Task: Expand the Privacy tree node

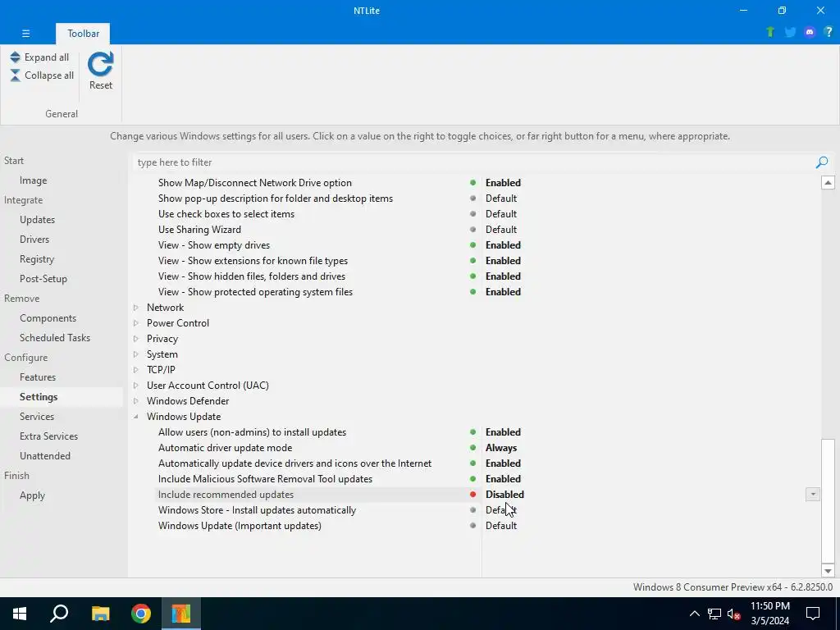Action: pos(136,339)
